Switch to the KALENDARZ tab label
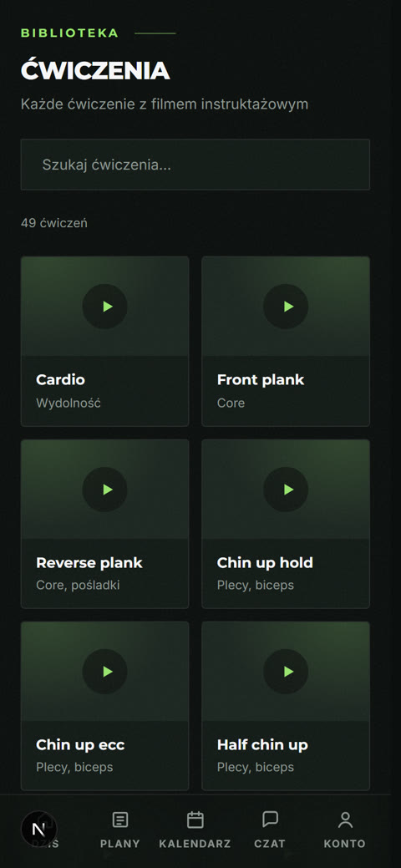The height and width of the screenshot is (868, 401). click(195, 845)
